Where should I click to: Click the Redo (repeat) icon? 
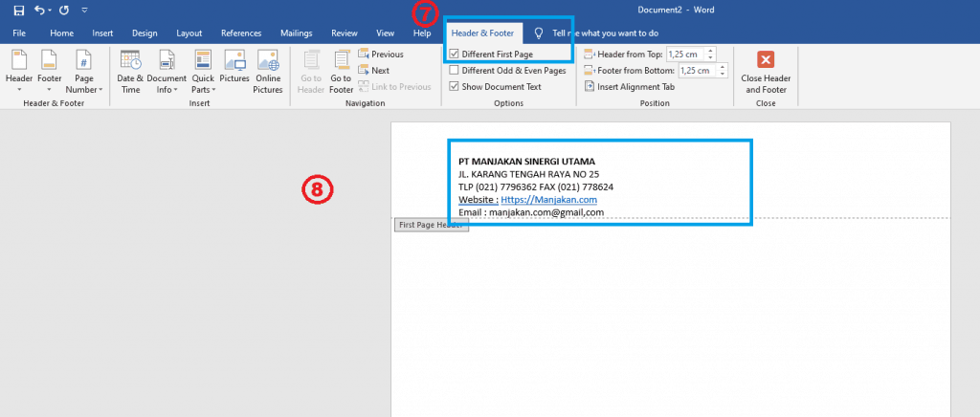[x=64, y=11]
